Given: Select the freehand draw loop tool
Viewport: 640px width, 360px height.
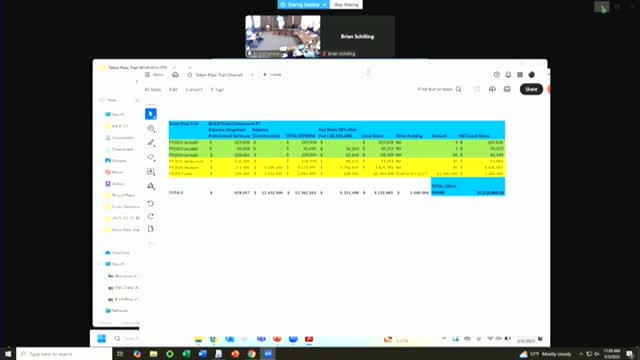Looking at the screenshot, I should [151, 157].
